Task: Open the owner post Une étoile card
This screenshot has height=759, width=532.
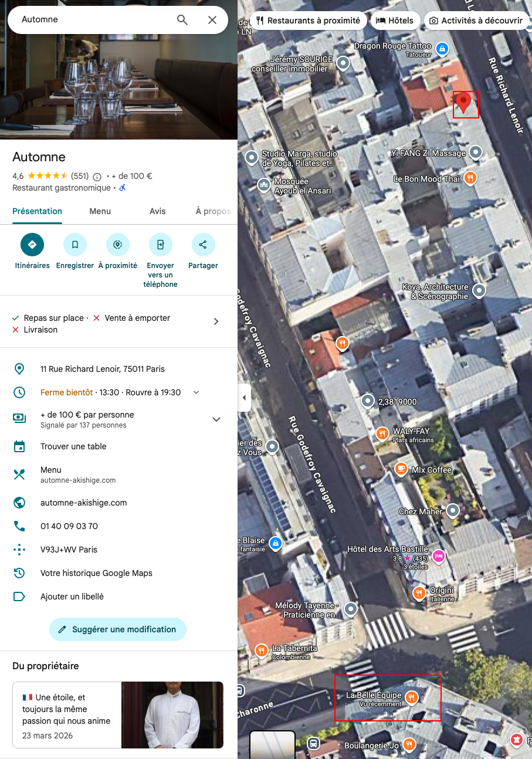Action: click(x=118, y=715)
